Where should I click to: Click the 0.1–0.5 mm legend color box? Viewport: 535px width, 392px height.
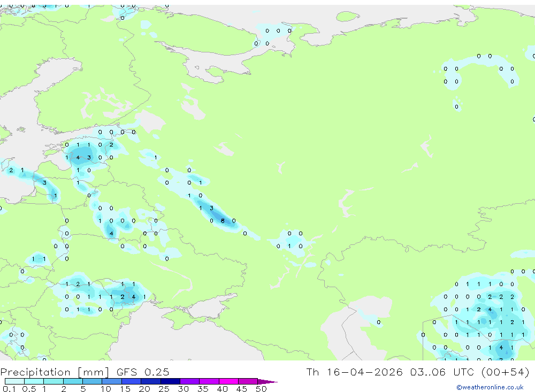coord(14,381)
